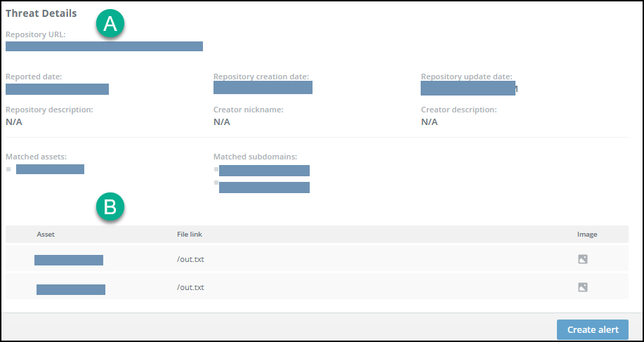
Task: Select the redacted Matched assets entry
Action: tap(50, 169)
